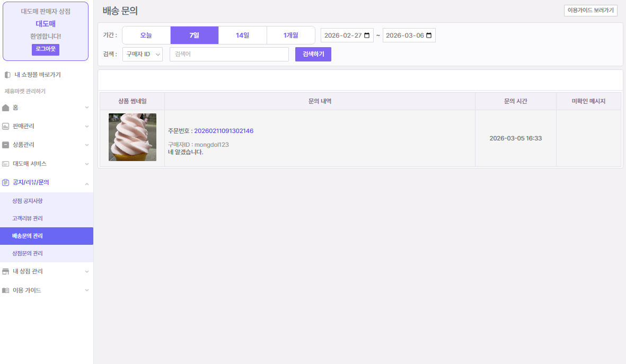Select the 오늘 period option
626x364 pixels.
click(x=146, y=35)
